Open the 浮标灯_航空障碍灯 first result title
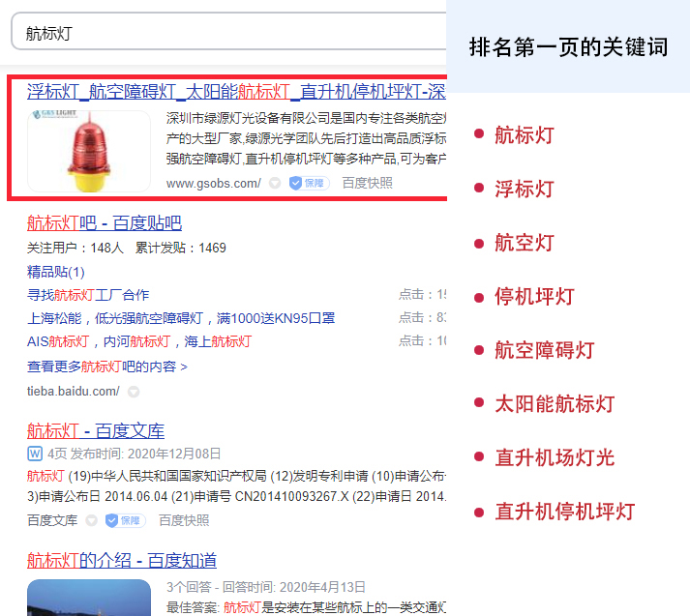 click(236, 92)
